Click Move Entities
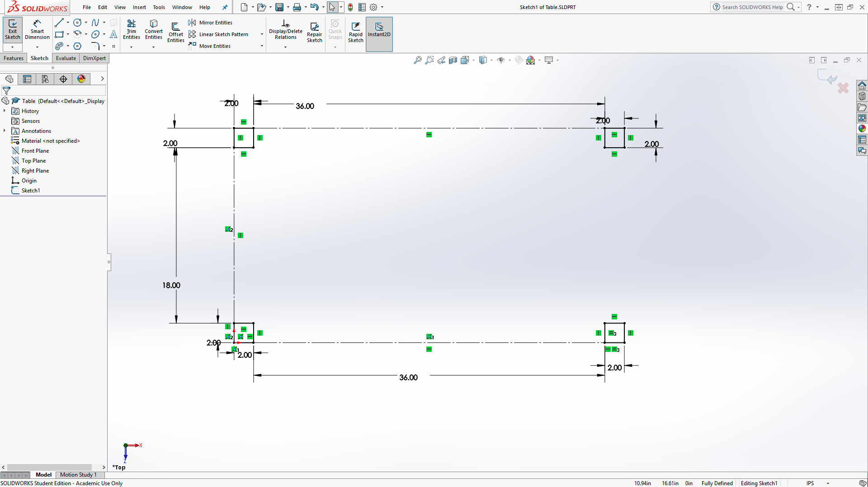This screenshot has height=487, width=868. (210, 46)
